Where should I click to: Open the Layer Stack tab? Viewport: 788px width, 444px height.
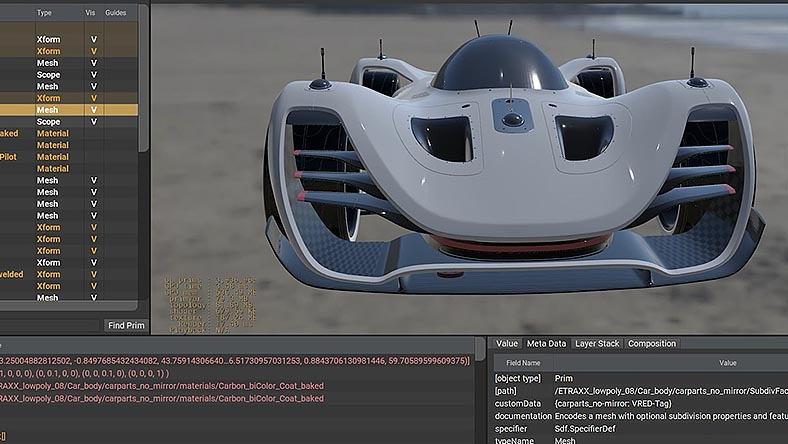[597, 343]
